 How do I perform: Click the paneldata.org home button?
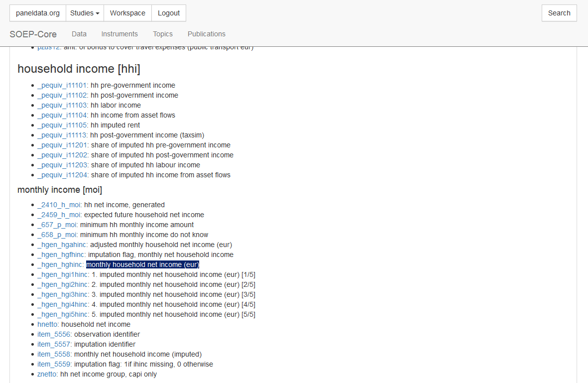[37, 13]
